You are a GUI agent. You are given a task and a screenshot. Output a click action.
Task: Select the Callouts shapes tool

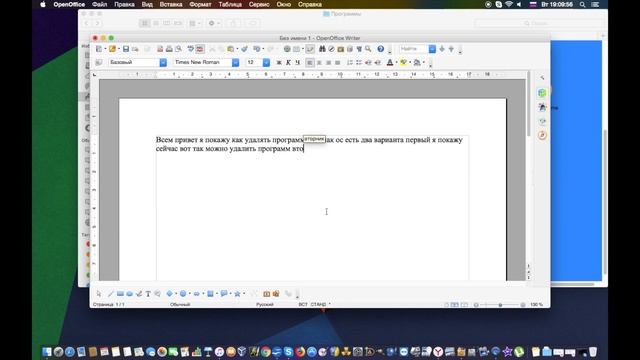[x=224, y=293]
